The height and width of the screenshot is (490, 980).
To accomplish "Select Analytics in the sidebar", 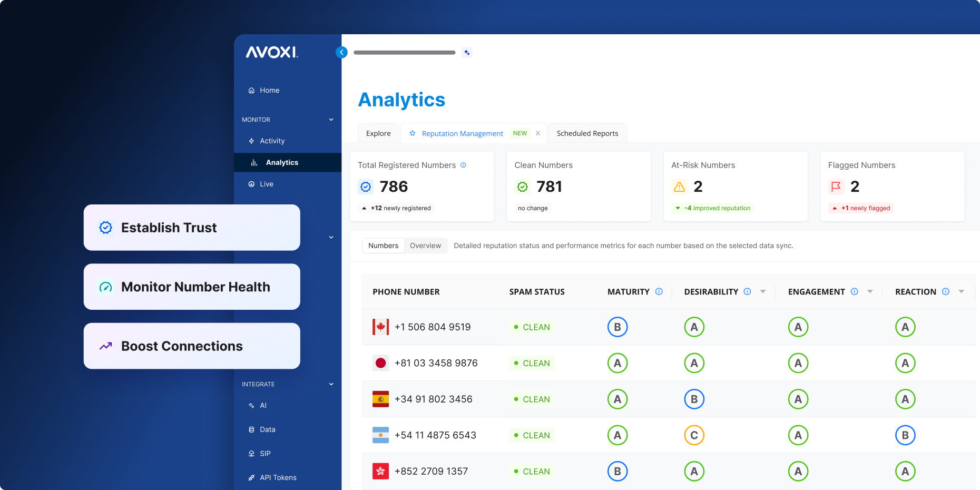I will click(288, 162).
